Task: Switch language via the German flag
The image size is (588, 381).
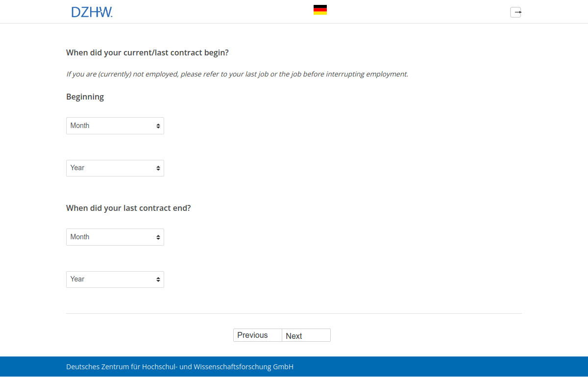Action: pyautogui.click(x=320, y=10)
